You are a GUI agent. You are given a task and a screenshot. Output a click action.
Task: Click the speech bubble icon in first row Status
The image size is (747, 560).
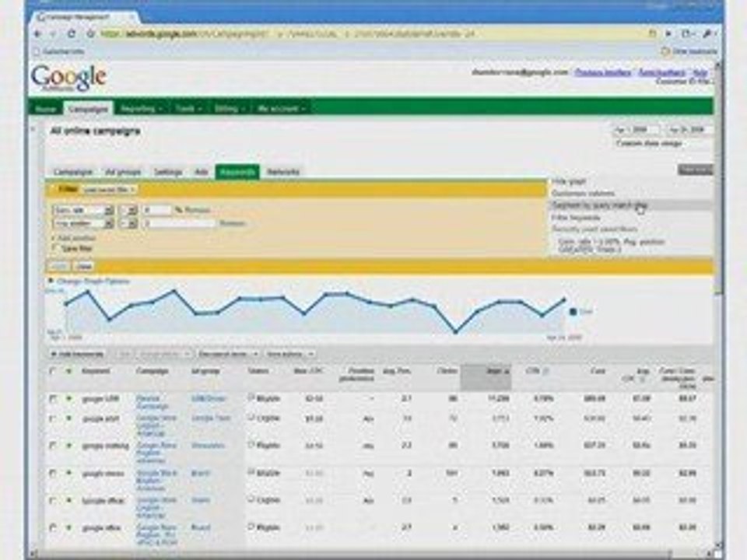[251, 397]
